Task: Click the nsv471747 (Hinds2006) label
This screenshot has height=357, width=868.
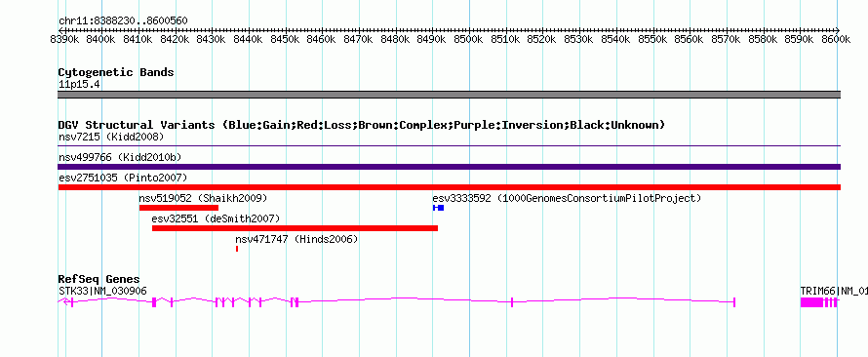Action: click(296, 239)
